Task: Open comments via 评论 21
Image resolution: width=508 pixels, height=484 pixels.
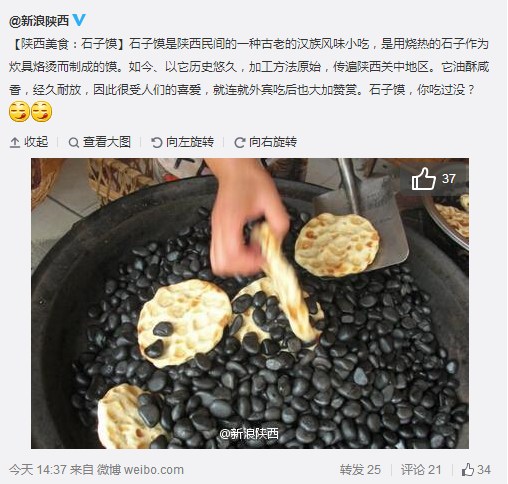Action: (x=421, y=470)
